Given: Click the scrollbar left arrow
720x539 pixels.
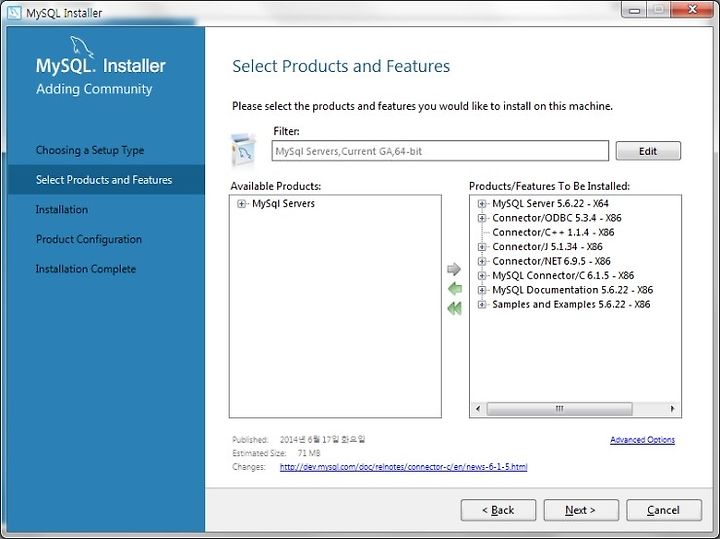Looking at the screenshot, I should 478,409.
